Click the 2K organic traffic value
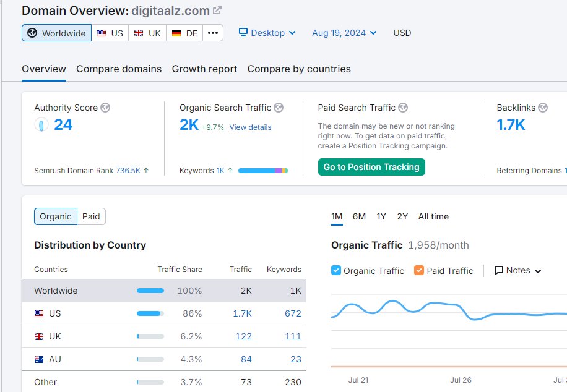 click(189, 125)
